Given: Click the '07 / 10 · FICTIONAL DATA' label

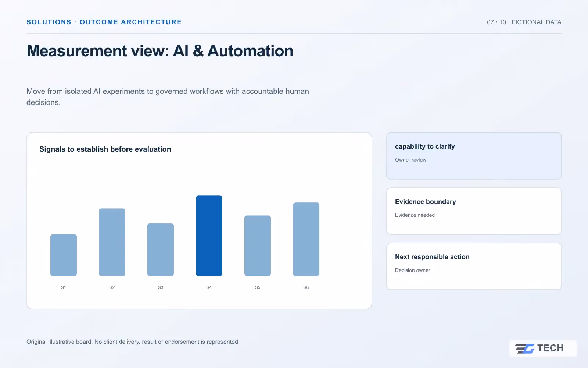Looking at the screenshot, I should tap(524, 22).
